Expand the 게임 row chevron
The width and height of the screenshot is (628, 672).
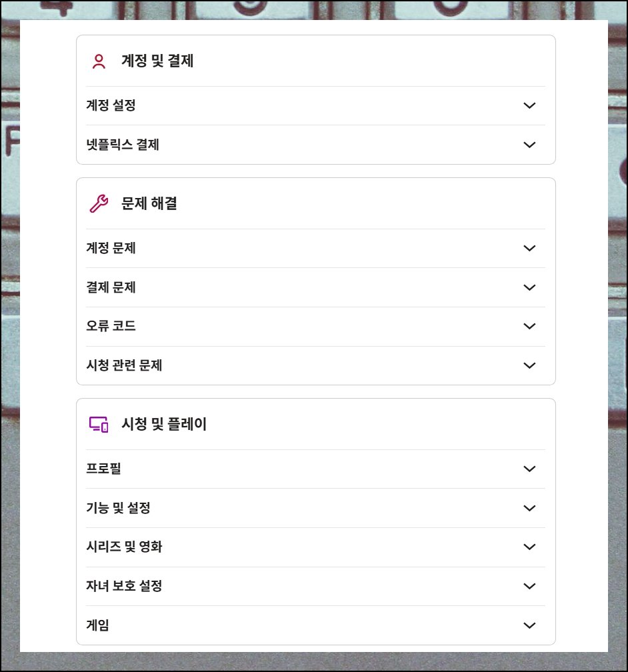pyautogui.click(x=529, y=626)
